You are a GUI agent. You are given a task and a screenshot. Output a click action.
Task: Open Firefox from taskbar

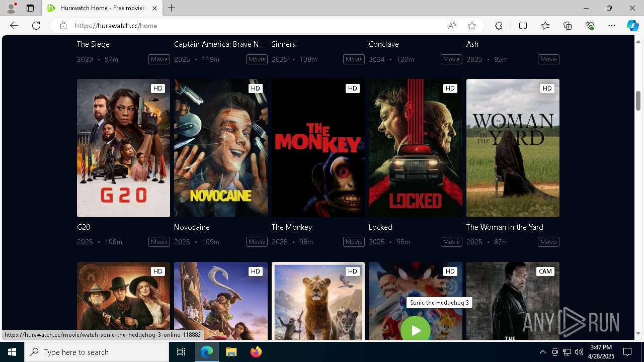click(256, 352)
